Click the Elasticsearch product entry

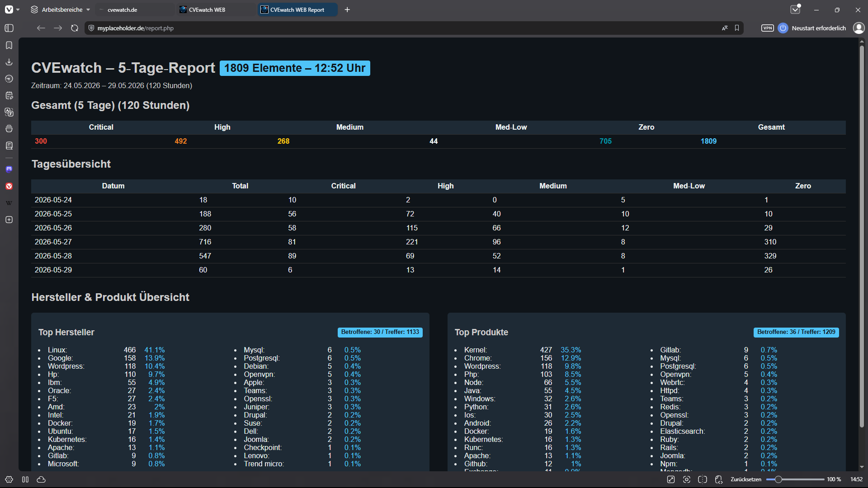[683, 432]
